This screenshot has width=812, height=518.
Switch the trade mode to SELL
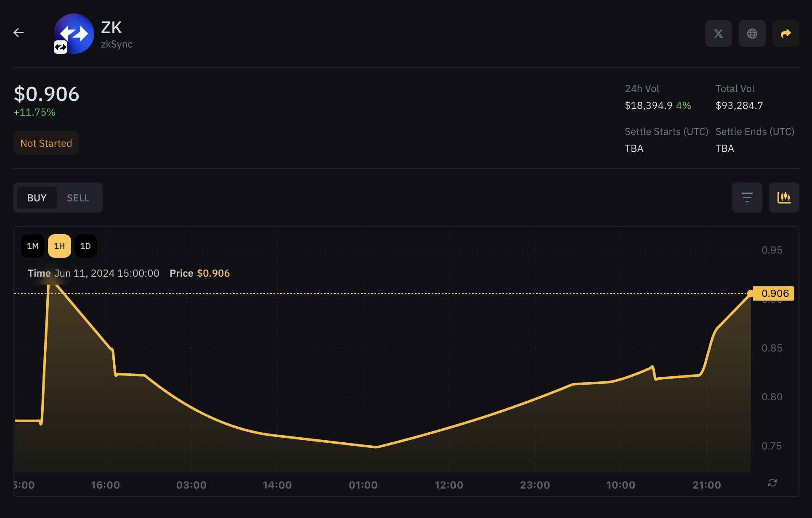coord(77,197)
